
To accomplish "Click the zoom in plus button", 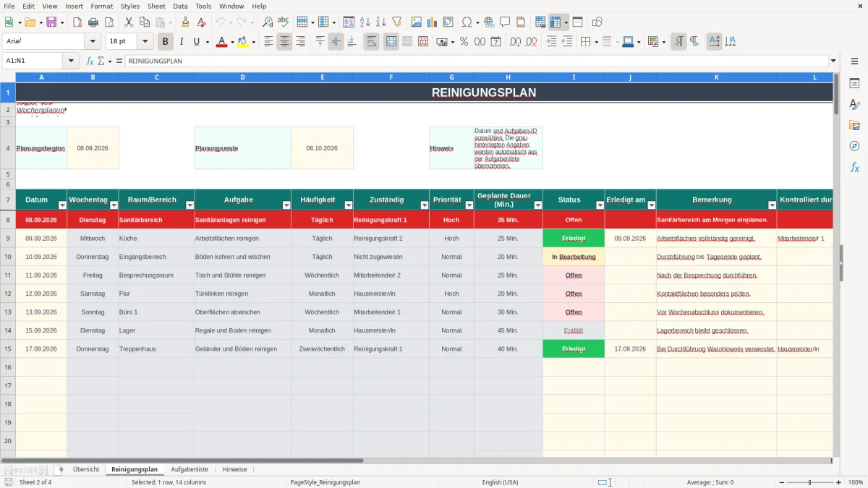I will [838, 482].
